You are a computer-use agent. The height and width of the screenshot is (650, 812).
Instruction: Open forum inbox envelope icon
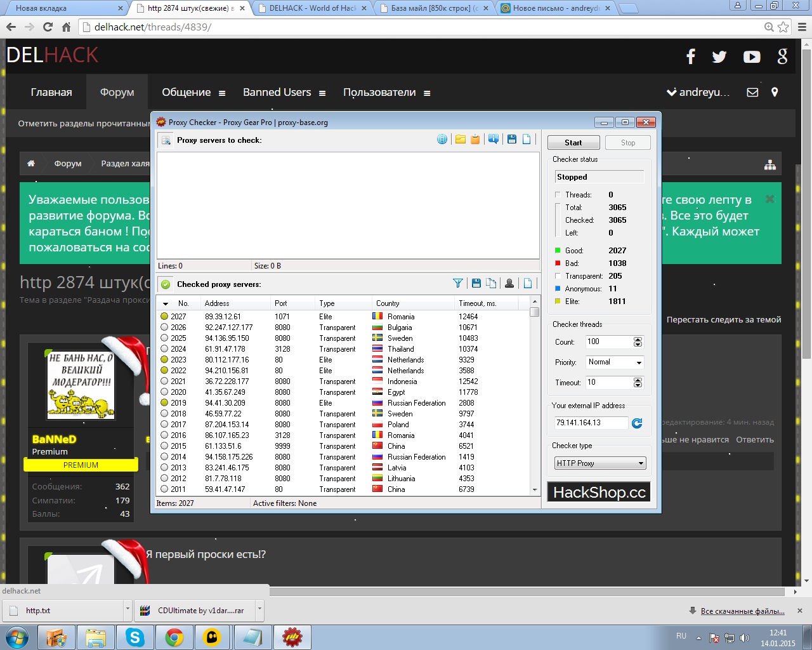(752, 92)
